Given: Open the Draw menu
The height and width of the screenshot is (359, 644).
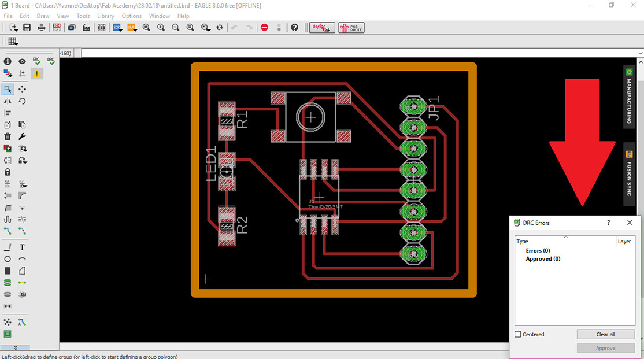Looking at the screenshot, I should tap(43, 16).
